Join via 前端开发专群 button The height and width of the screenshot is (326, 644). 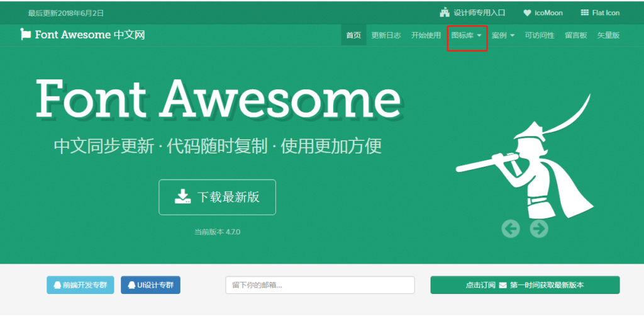tap(80, 285)
